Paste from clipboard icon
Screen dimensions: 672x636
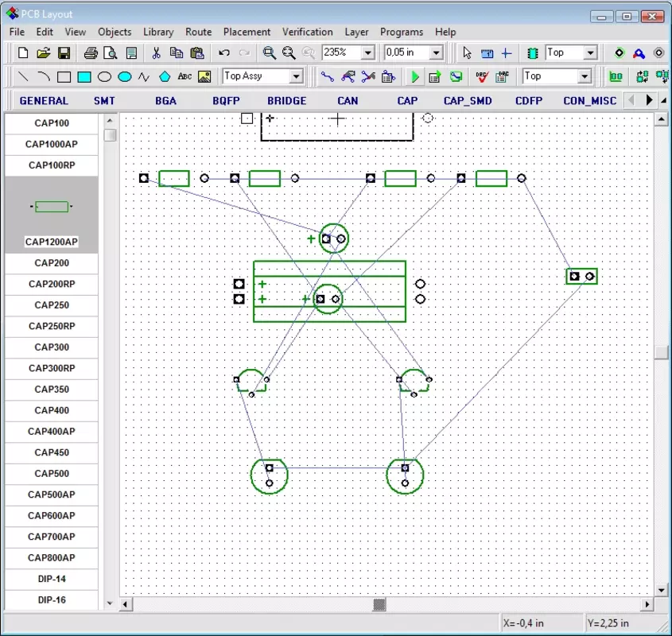coord(196,52)
